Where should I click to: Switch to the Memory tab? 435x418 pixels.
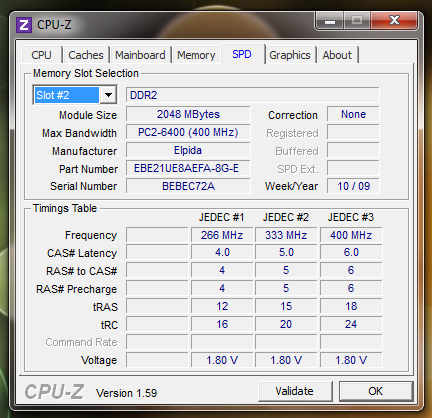196,55
